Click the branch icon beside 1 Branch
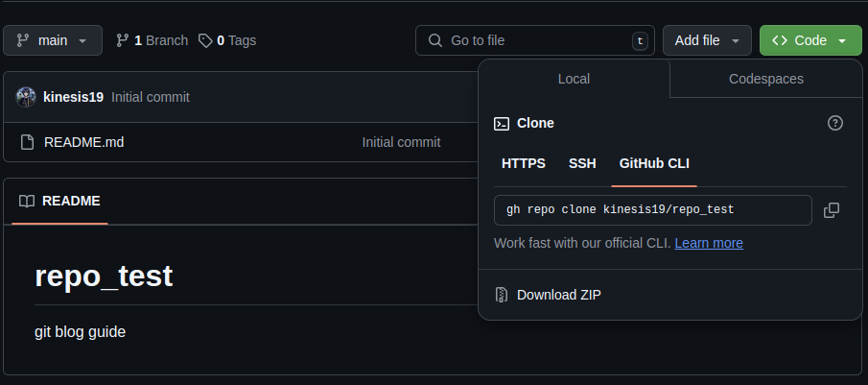Screen dimensions: 868x385 (123, 40)
